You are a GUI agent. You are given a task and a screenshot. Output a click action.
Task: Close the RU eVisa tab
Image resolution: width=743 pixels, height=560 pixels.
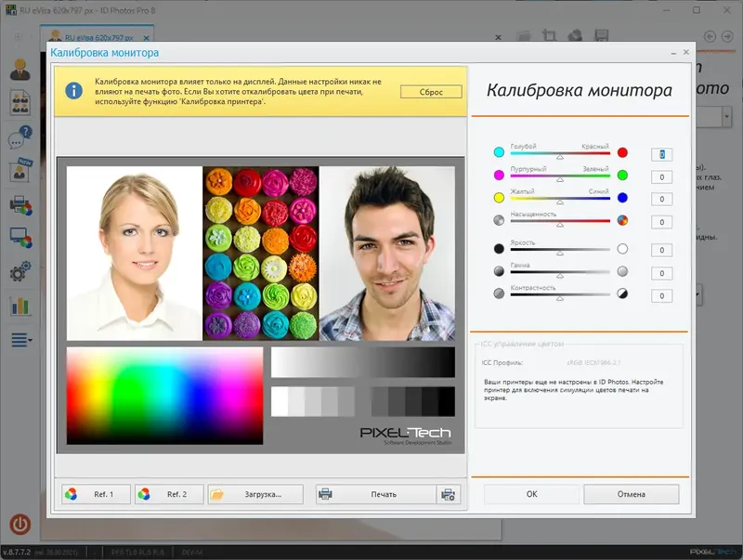(x=147, y=38)
